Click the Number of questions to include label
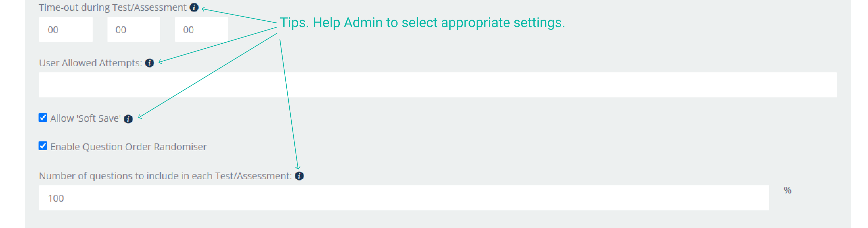 165,176
